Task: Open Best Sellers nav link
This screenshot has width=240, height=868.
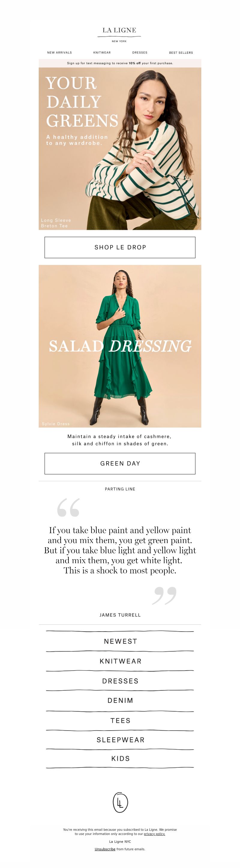Action: coord(181,53)
